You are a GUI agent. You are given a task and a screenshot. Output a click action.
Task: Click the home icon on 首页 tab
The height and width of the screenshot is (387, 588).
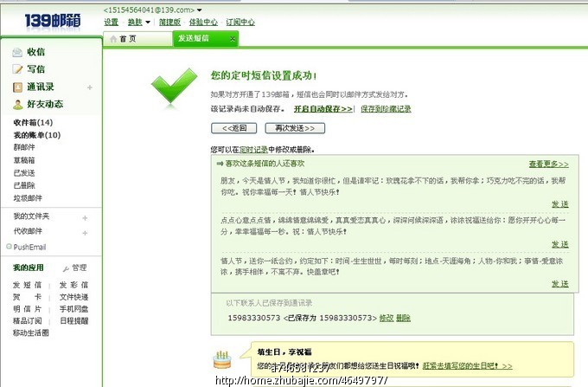(x=113, y=39)
